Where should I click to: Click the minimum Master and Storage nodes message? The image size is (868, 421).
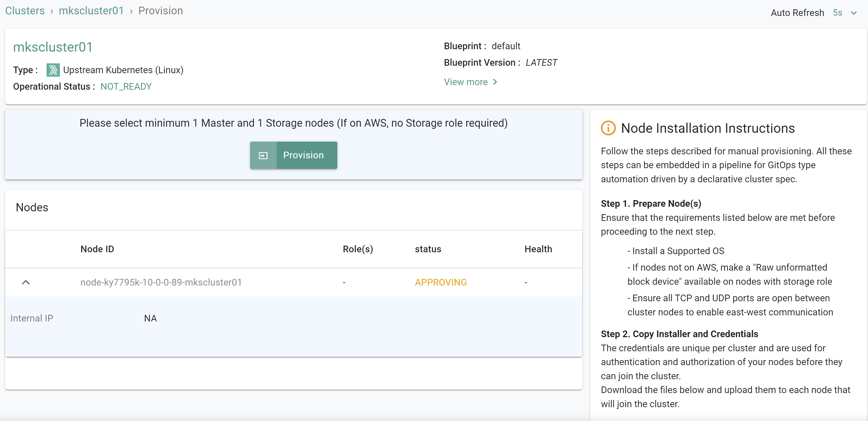point(293,123)
